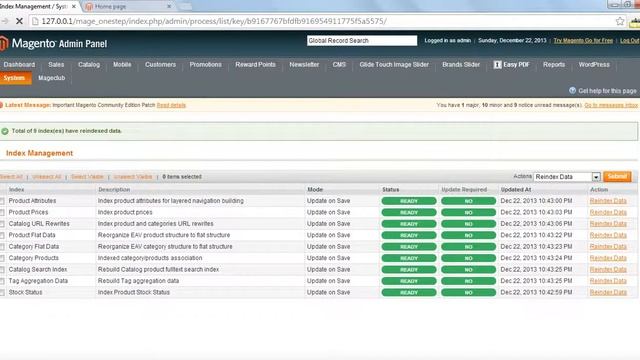Open the Catalog menu
Viewport: 640px width, 360px height.
[89, 64]
